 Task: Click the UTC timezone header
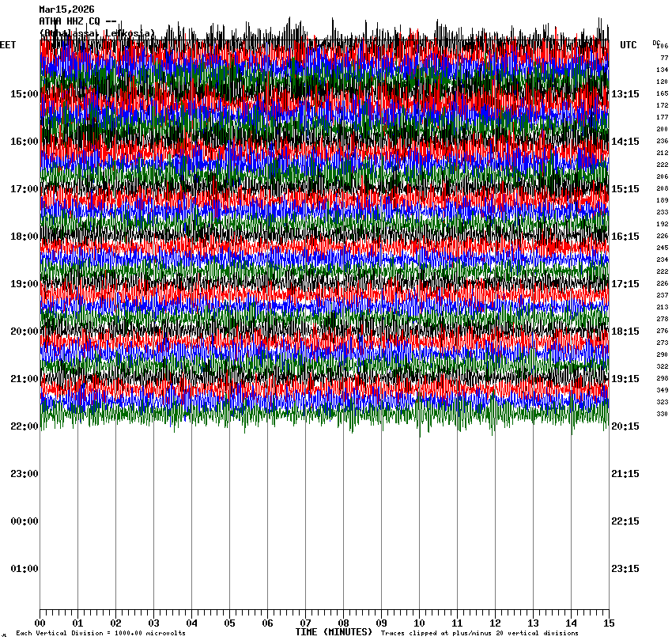tap(628, 45)
